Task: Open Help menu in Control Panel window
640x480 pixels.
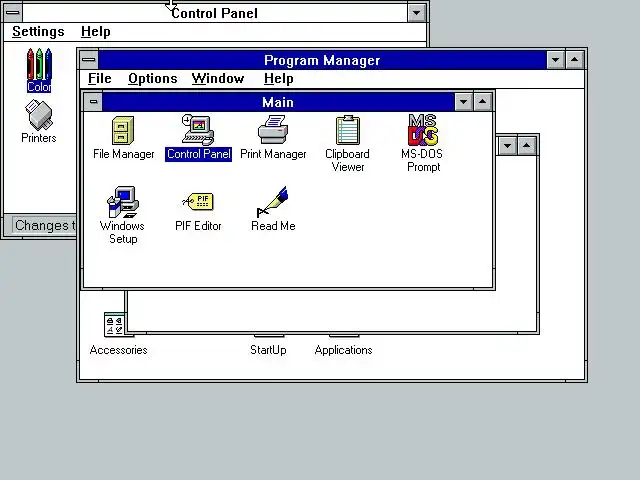Action: tap(96, 31)
